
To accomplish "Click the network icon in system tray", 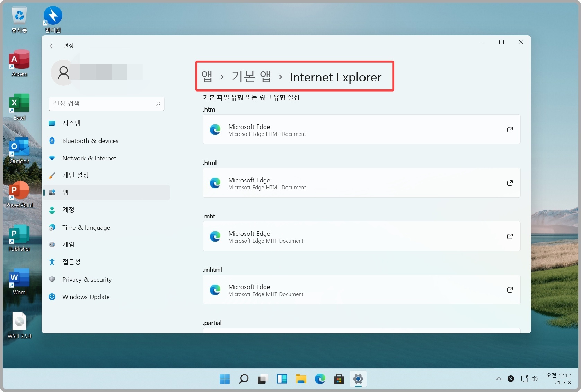I will click(525, 379).
